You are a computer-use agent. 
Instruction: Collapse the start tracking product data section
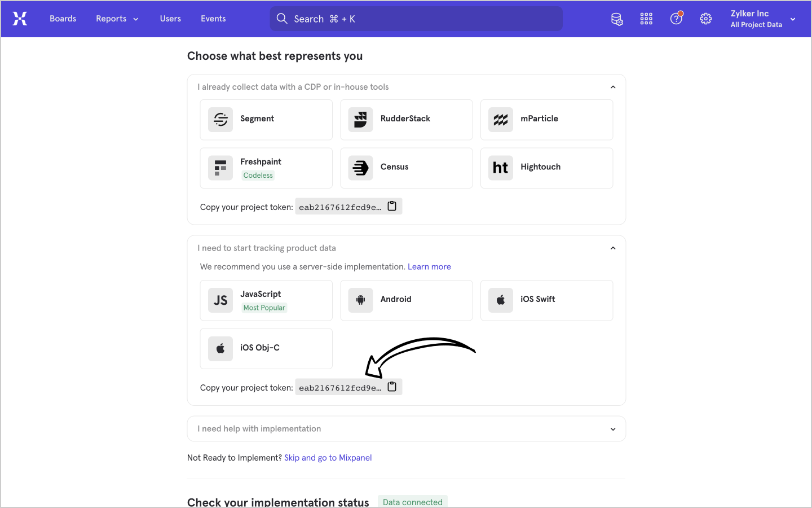click(613, 248)
